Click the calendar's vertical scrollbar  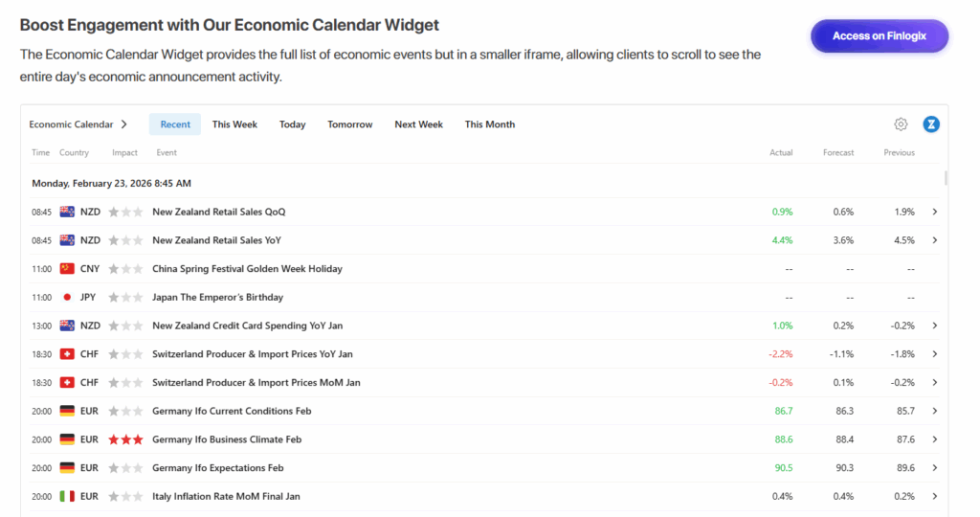[947, 178]
